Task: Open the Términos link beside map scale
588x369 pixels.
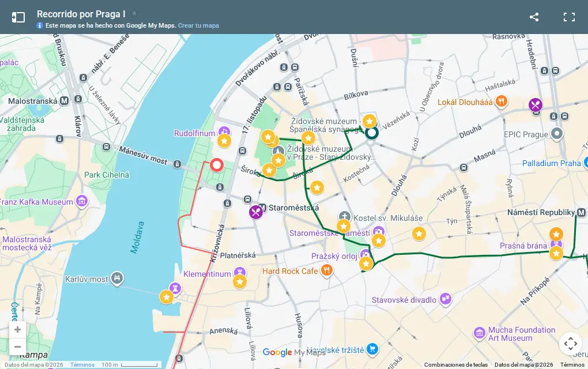Action: pos(82,365)
